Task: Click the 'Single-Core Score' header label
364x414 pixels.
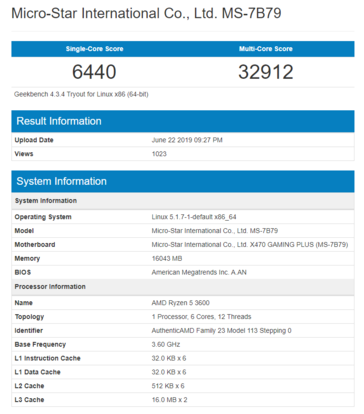Action: 95,49
